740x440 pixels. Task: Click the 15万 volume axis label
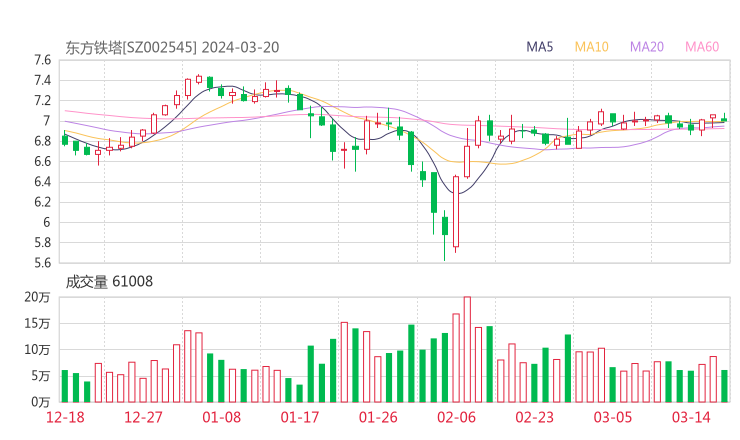click(37, 324)
